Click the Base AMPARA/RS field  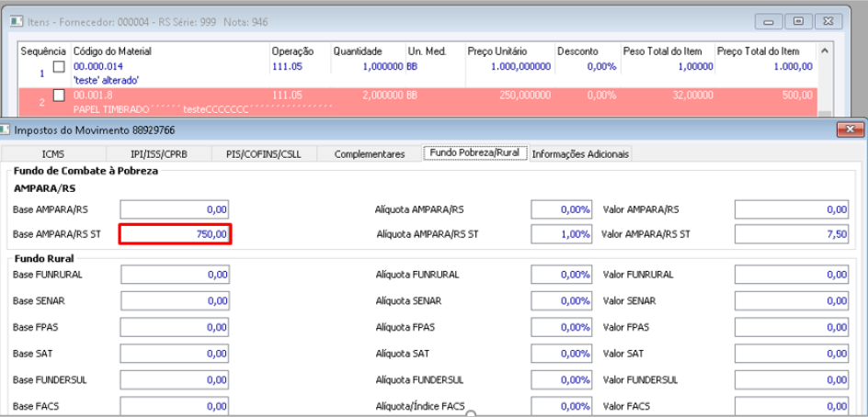175,209
